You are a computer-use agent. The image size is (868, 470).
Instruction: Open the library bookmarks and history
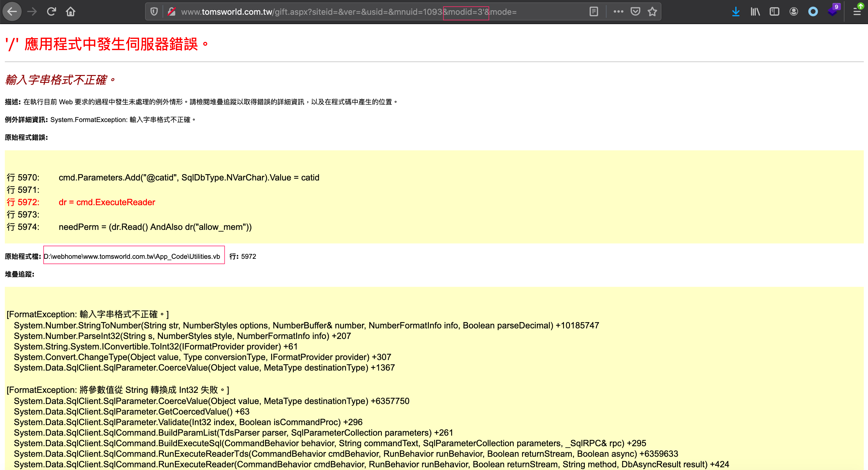coord(755,12)
